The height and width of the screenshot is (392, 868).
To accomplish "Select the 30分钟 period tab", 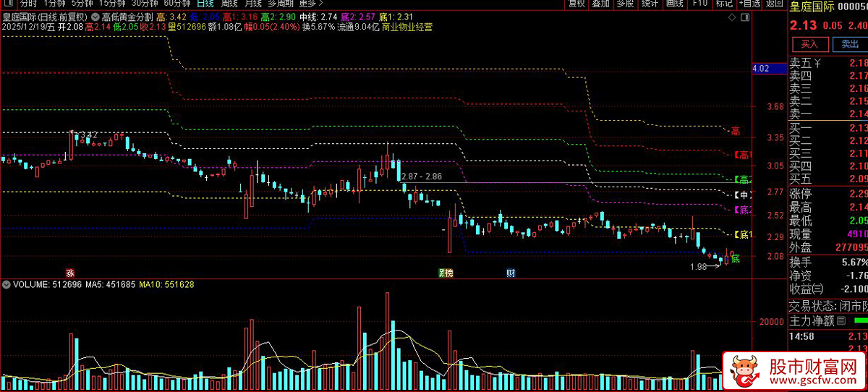I will coord(145,4).
